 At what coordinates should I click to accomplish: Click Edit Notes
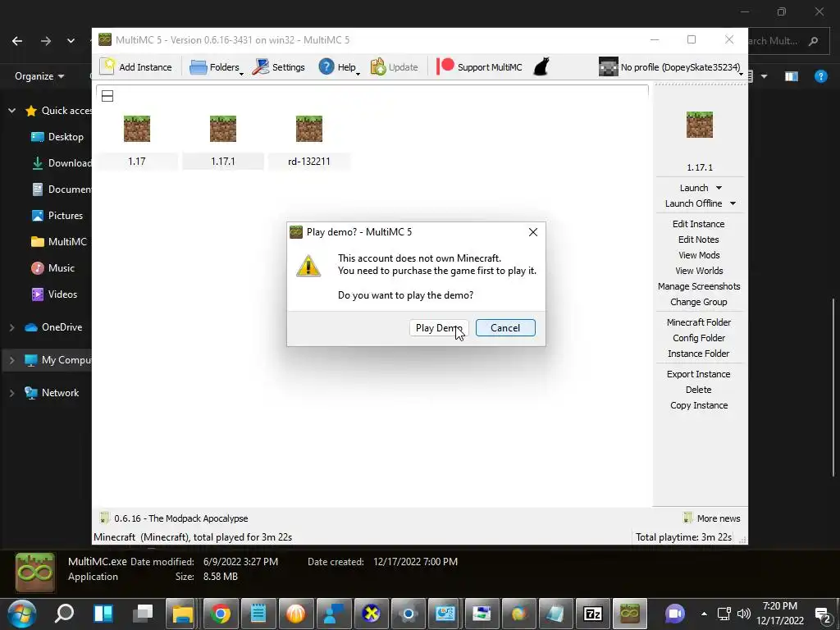click(699, 240)
